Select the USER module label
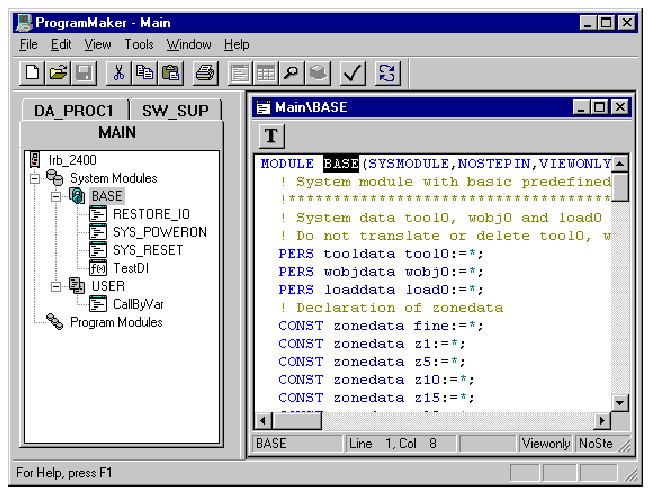Viewport: 649px width, 489px height. point(108,287)
